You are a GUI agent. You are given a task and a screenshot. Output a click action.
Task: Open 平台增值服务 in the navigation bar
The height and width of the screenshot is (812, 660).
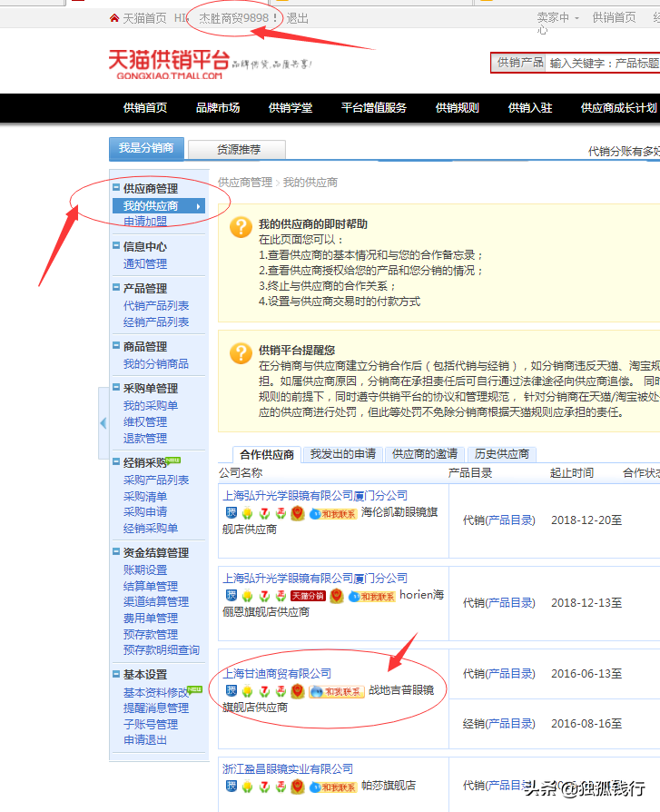[x=374, y=108]
